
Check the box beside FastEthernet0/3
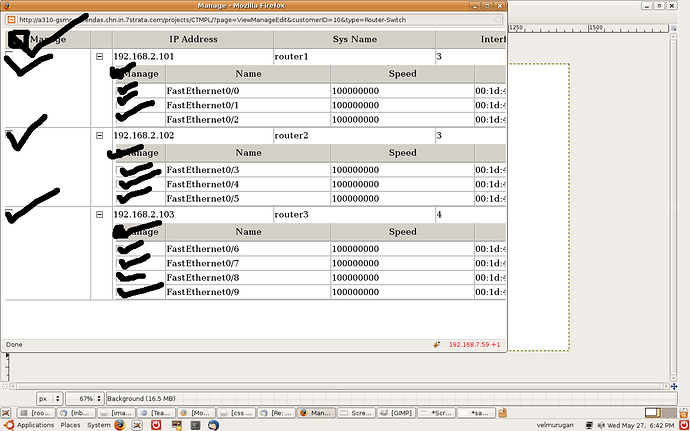119,169
